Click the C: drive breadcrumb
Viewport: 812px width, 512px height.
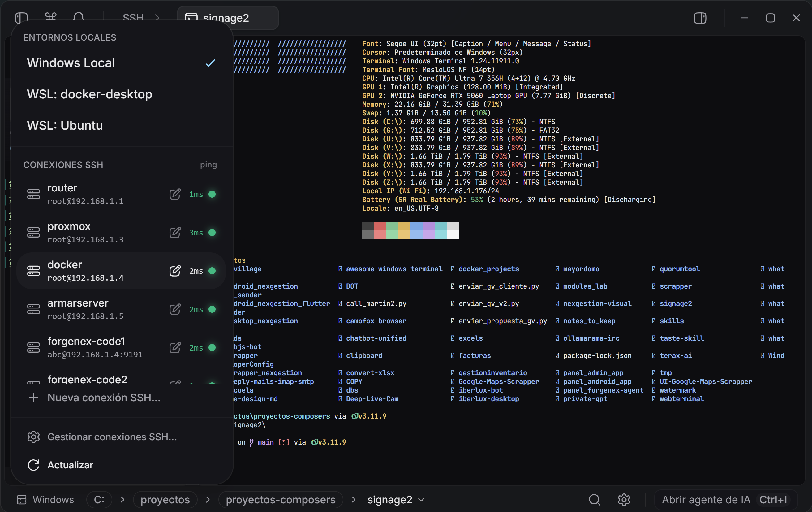[x=99, y=500]
